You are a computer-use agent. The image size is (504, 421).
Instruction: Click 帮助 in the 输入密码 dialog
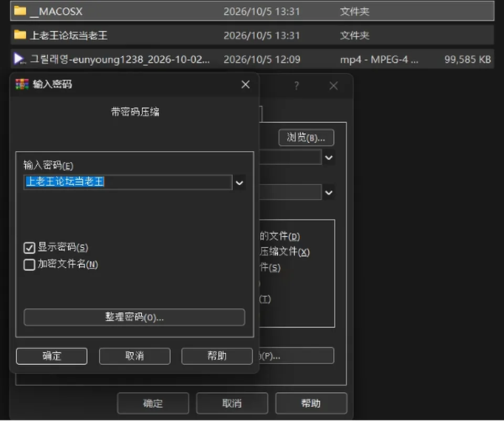click(x=217, y=356)
